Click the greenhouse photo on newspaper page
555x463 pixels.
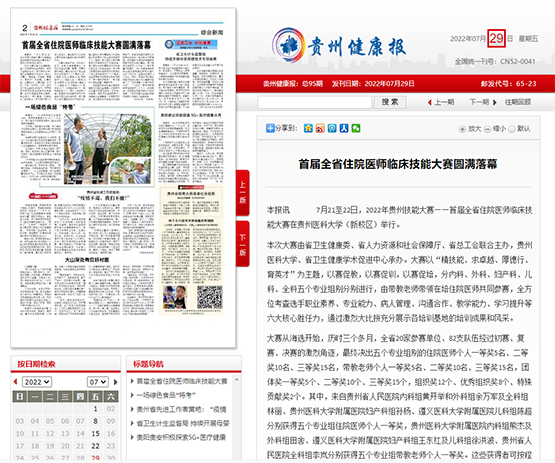click(x=108, y=149)
